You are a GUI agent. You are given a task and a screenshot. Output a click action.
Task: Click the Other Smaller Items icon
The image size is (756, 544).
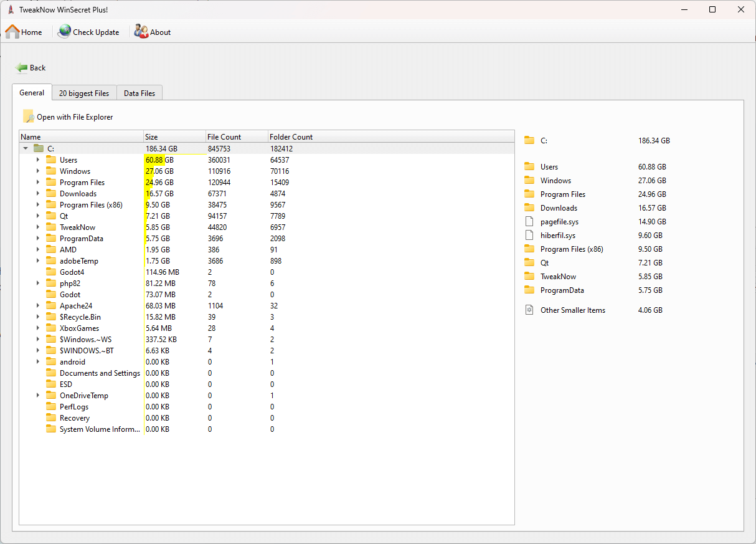click(529, 310)
